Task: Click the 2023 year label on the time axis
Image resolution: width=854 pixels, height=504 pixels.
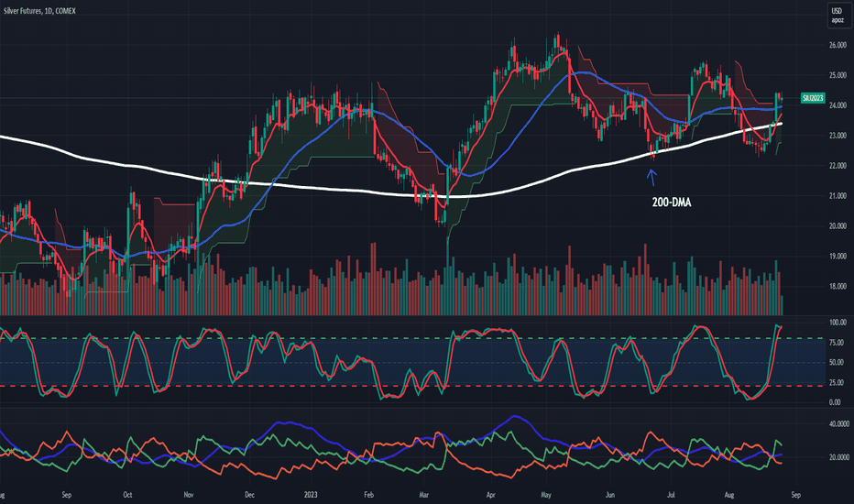Action: click(x=311, y=495)
